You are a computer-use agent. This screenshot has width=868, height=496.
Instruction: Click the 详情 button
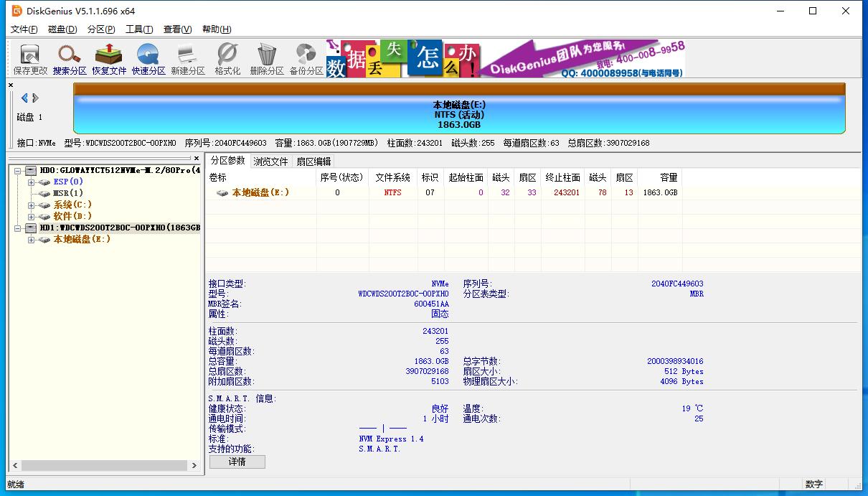click(237, 462)
